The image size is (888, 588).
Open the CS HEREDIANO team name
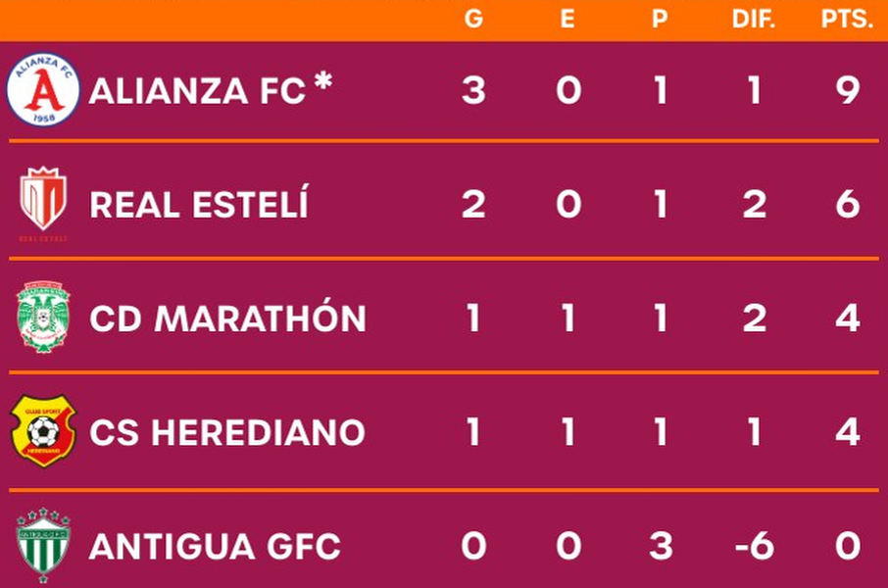coord(227,432)
